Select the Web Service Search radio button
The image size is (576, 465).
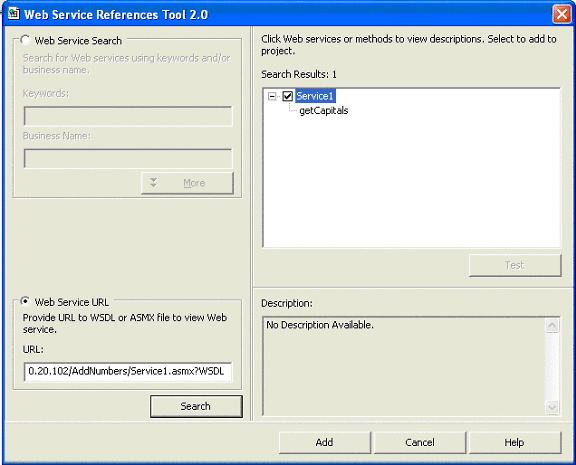pyautogui.click(x=25, y=40)
